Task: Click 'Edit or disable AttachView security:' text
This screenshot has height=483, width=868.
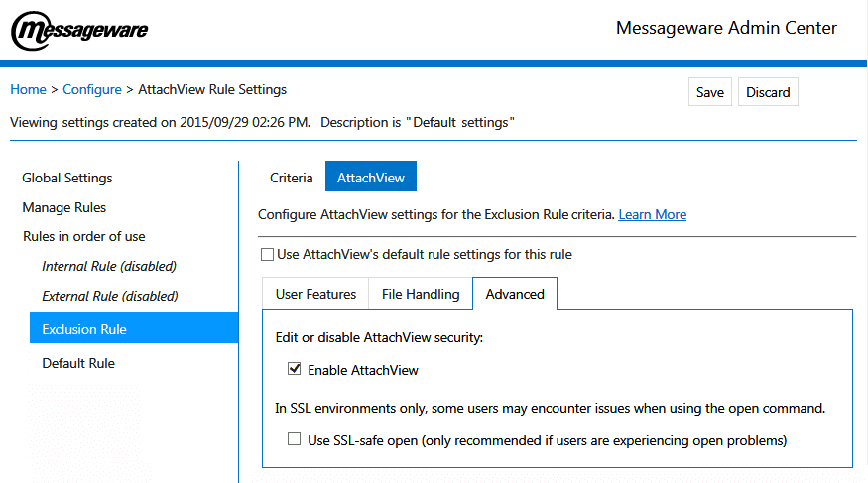Action: (379, 337)
